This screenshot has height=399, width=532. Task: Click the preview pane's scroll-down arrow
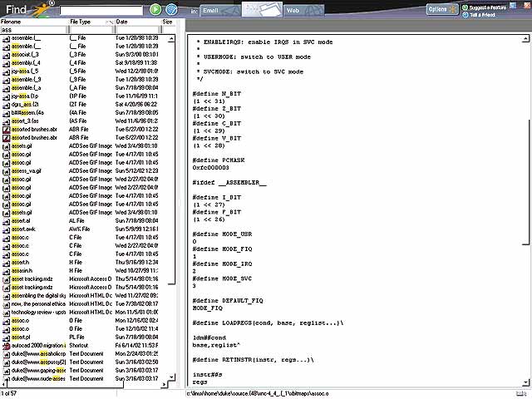point(525,382)
